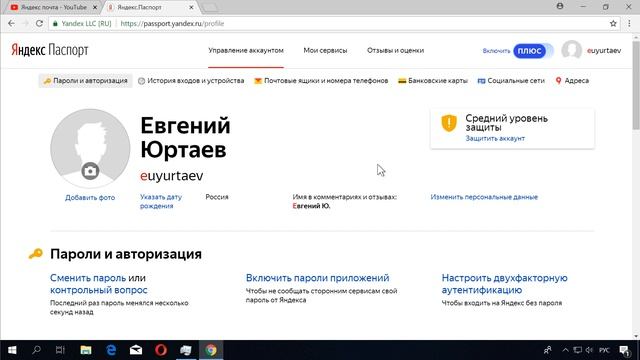Click Добавить фото link
Image resolution: width=640 pixels, height=360 pixels.
90,198
